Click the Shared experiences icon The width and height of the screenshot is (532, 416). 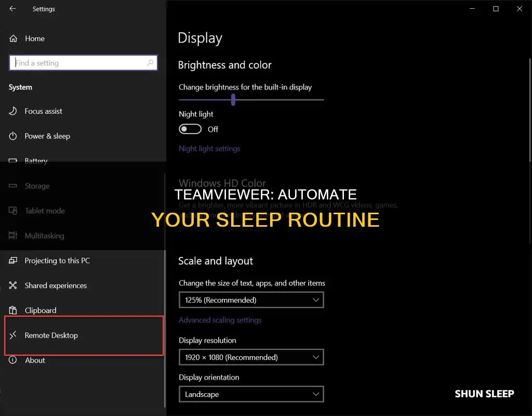pyautogui.click(x=13, y=285)
